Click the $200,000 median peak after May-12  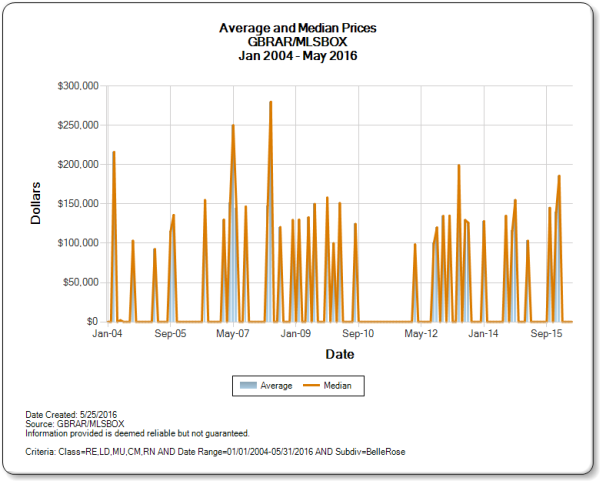pos(459,165)
